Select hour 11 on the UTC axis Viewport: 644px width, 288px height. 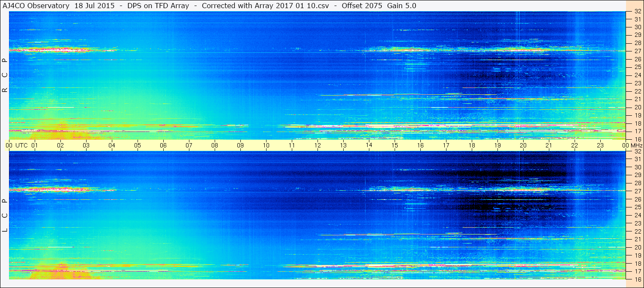(x=292, y=145)
